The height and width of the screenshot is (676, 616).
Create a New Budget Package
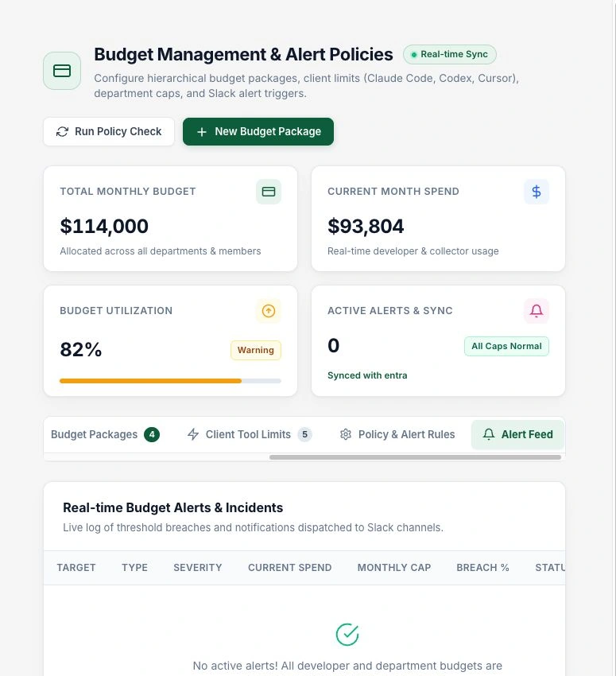(258, 131)
